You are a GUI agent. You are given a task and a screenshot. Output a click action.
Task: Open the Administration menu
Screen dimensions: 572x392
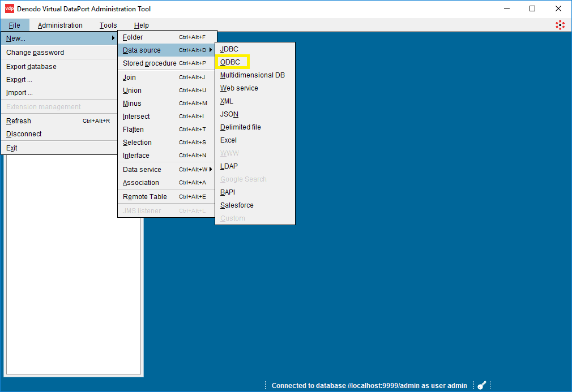click(60, 25)
